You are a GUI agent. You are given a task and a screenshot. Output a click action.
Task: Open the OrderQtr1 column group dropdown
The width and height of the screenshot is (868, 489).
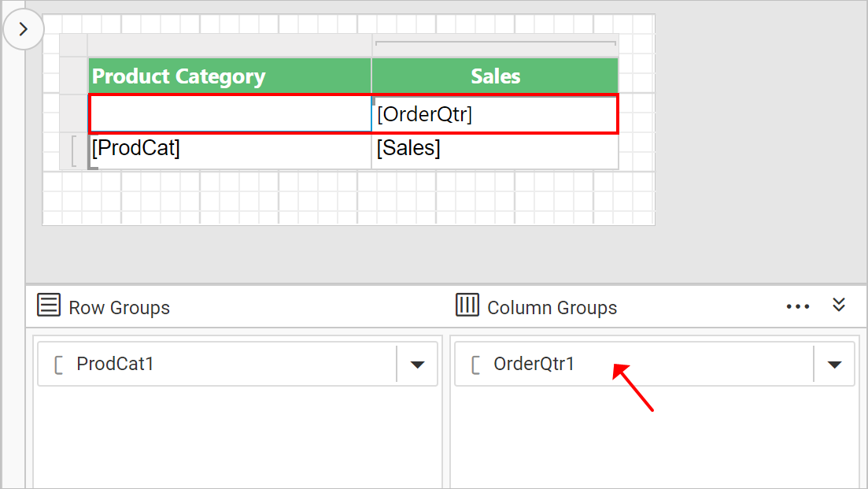pyautogui.click(x=834, y=365)
